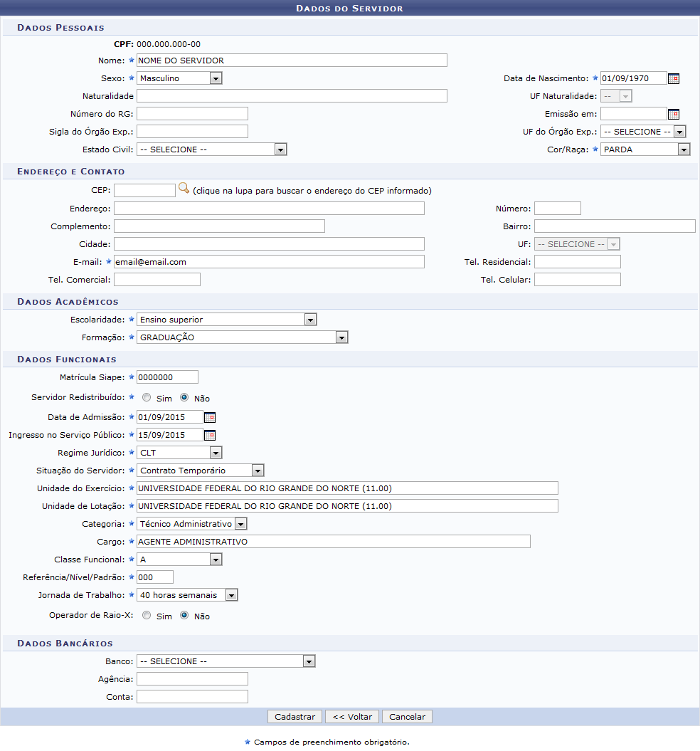This screenshot has height=751, width=700.
Task: Expand the Escolaridade dropdown
Action: click(x=226, y=320)
